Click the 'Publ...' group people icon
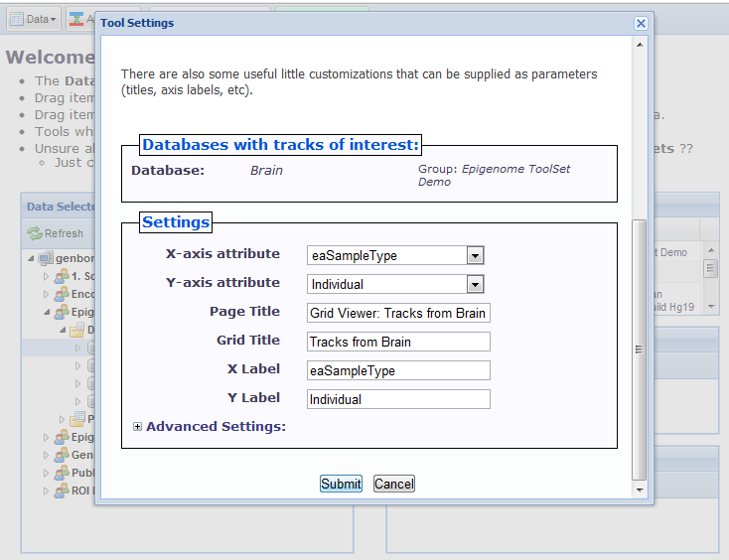This screenshot has height=560, width=729. click(61, 473)
